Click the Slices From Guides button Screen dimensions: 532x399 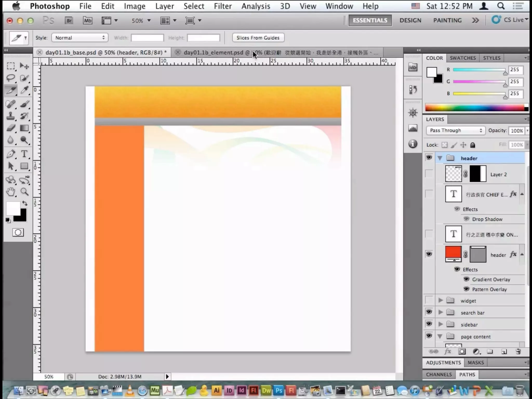click(x=258, y=38)
